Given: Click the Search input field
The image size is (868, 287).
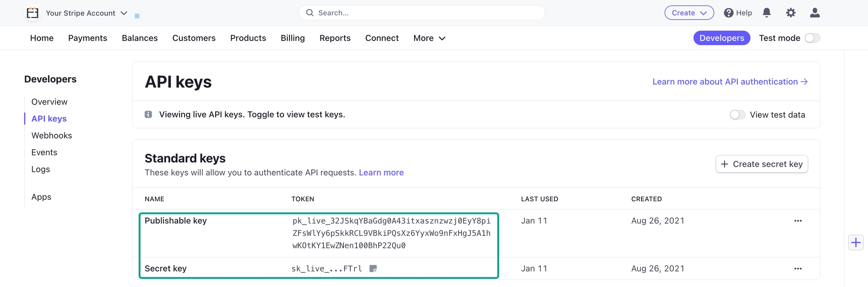Looking at the screenshot, I should pyautogui.click(x=422, y=13).
